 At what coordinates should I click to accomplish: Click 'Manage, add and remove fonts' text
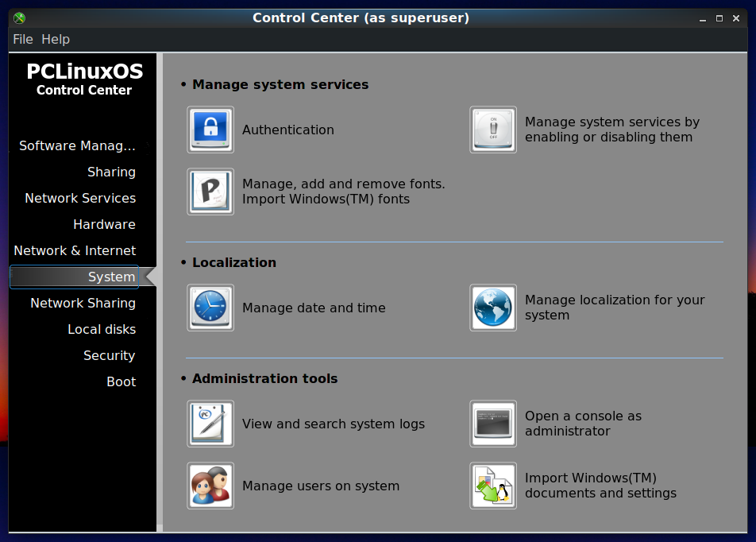(343, 192)
